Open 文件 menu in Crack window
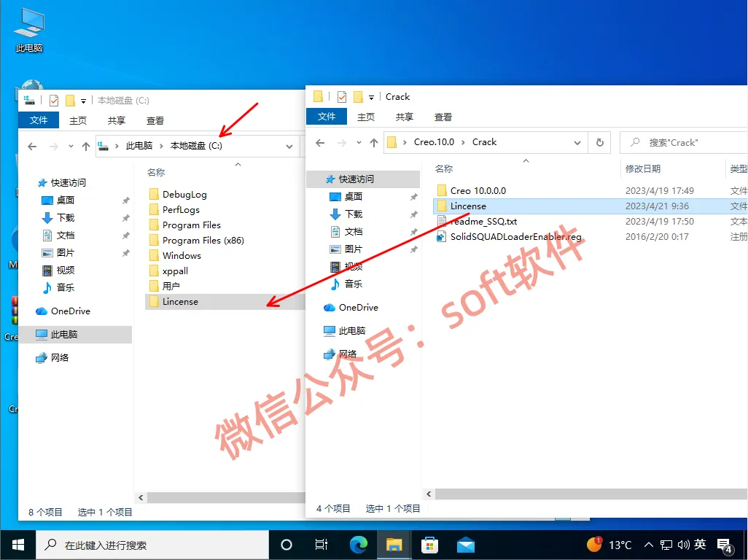 coord(327,117)
